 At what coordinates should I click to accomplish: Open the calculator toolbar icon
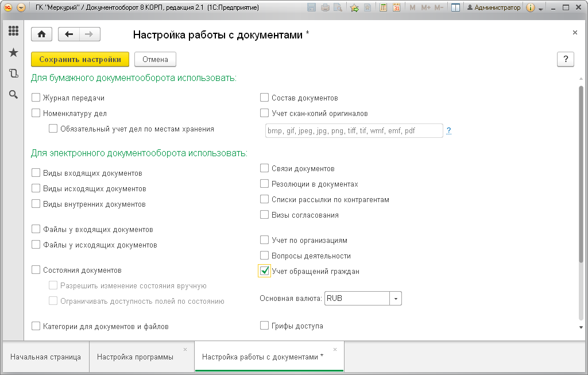click(383, 7)
